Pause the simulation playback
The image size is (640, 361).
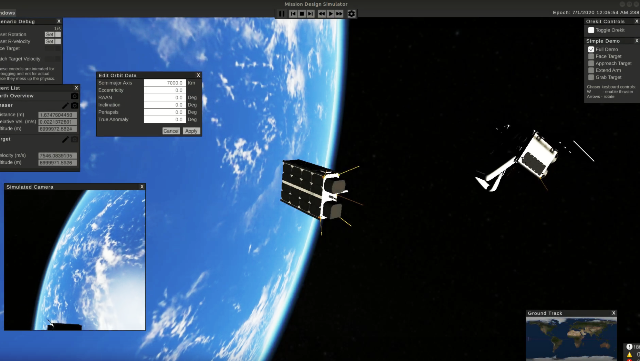click(x=281, y=14)
